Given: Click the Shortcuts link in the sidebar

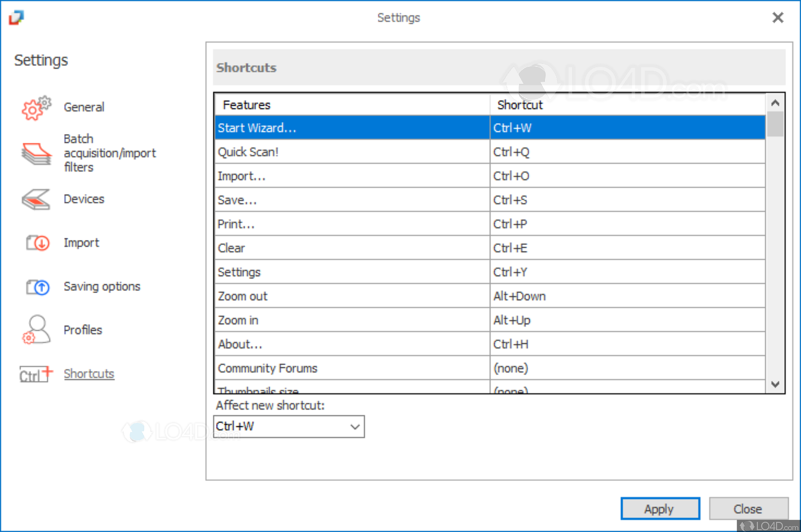Looking at the screenshot, I should pyautogui.click(x=89, y=374).
